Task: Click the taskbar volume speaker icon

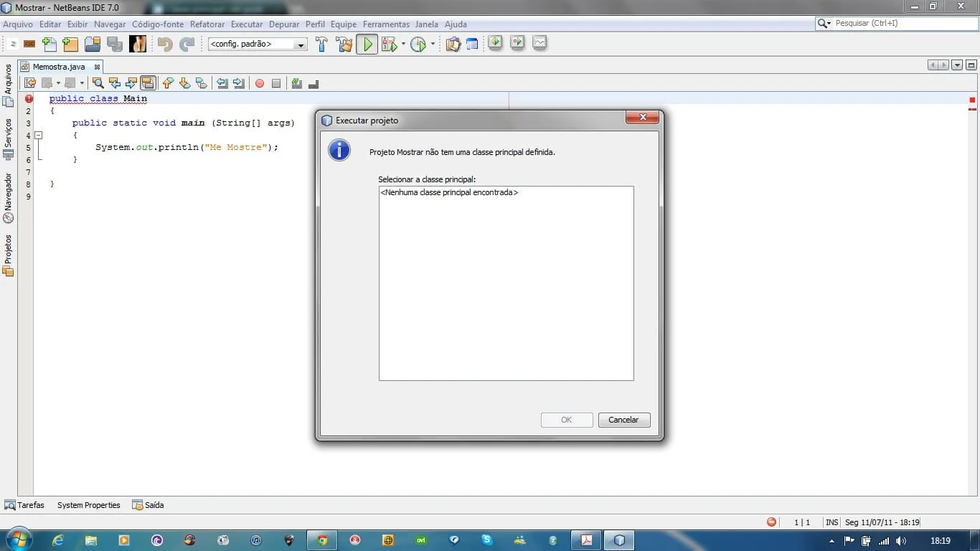Action: click(901, 541)
